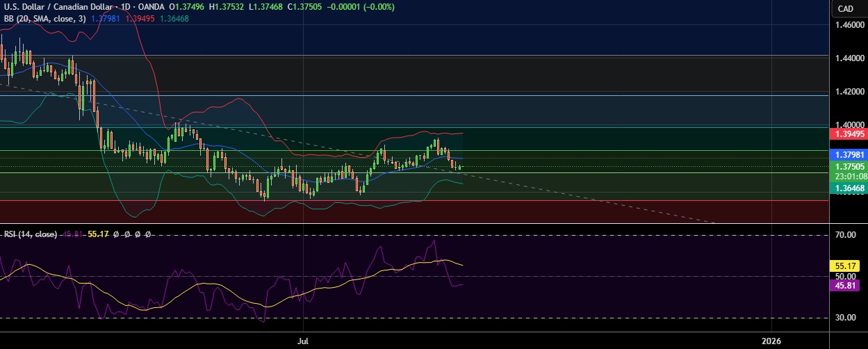Click the blue 1.37981 price scale tag
Viewport: 868px width, 349px height.
click(849, 156)
